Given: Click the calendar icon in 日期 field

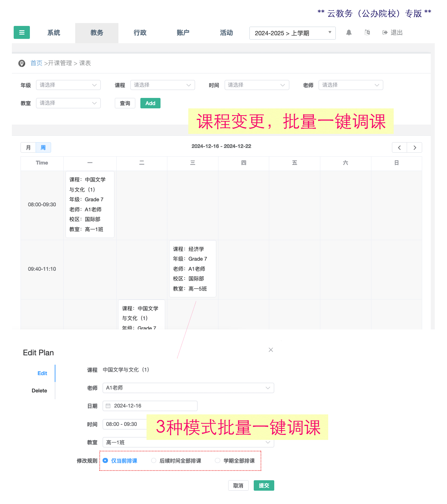Looking at the screenshot, I should [108, 406].
